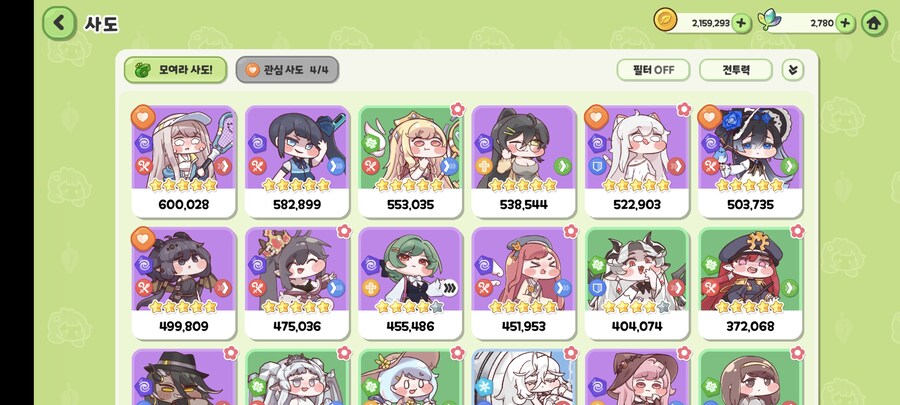The height and width of the screenshot is (405, 900).
Task: Open home with the house icon
Action: tap(874, 24)
